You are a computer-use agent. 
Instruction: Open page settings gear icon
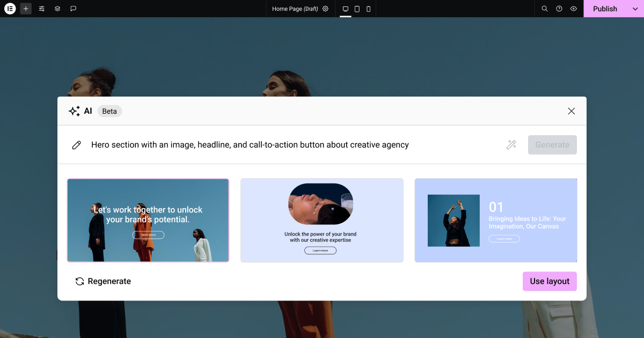point(325,9)
